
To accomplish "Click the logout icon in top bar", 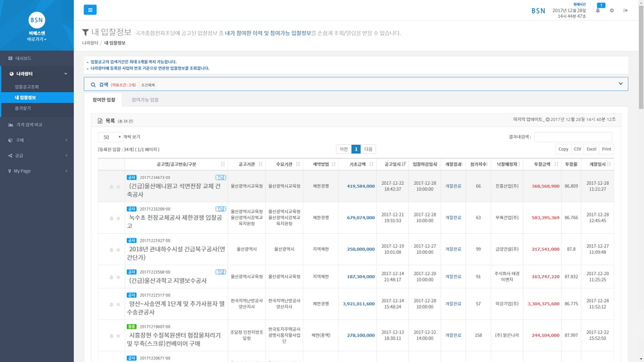I will pos(625,10).
